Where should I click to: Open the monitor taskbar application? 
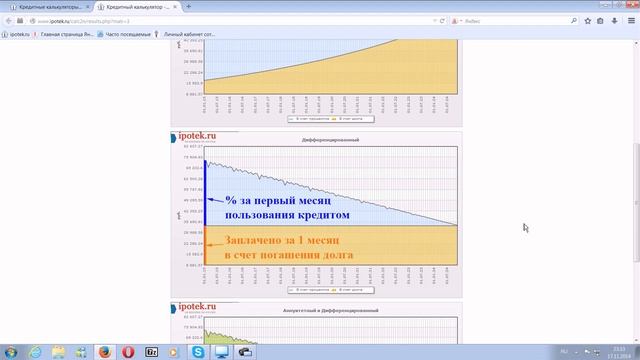[x=222, y=352]
